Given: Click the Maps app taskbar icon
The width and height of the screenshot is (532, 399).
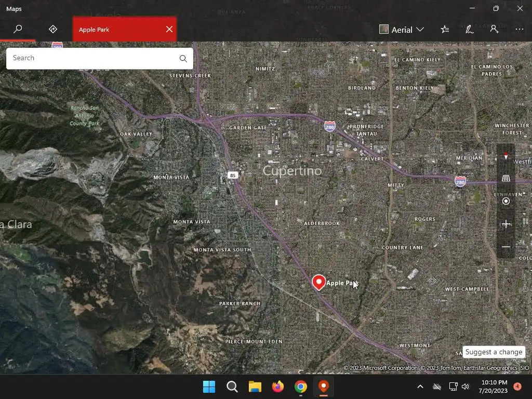Looking at the screenshot, I should pos(324,387).
